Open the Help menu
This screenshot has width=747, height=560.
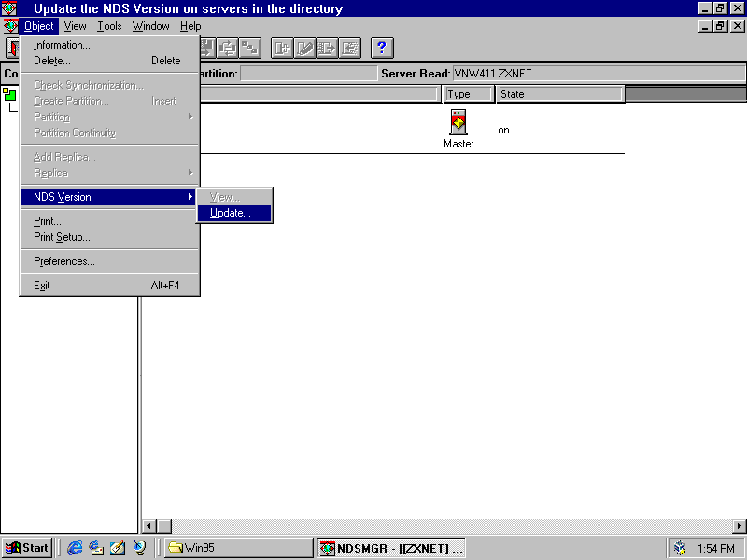coord(190,26)
